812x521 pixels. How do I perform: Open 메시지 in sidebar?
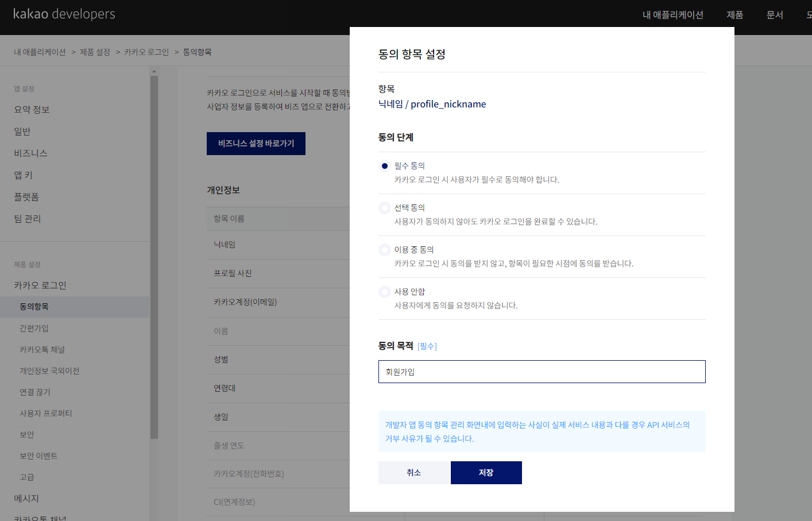26,499
